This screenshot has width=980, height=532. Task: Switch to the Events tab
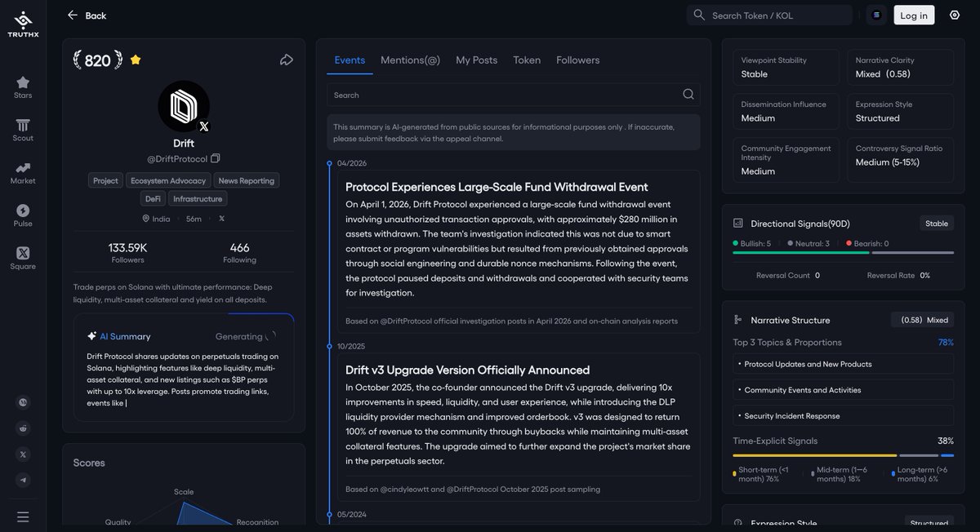(350, 60)
